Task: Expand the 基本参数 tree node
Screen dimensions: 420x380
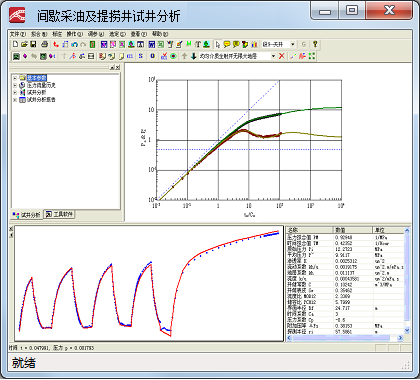Action: pos(15,78)
